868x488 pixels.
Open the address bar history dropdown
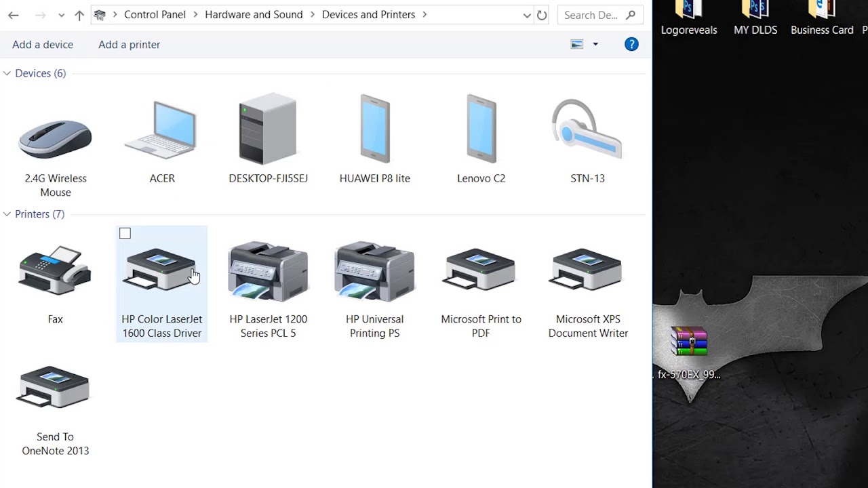pyautogui.click(x=527, y=15)
